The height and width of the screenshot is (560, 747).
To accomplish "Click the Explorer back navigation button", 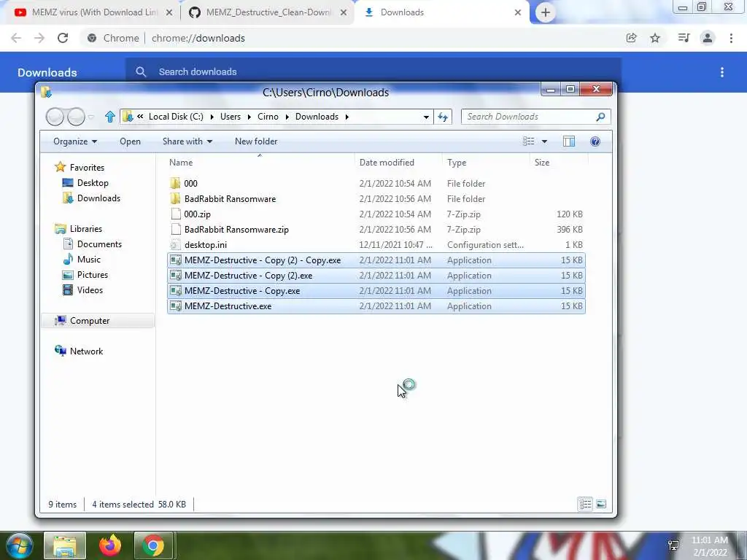I will 55,117.
